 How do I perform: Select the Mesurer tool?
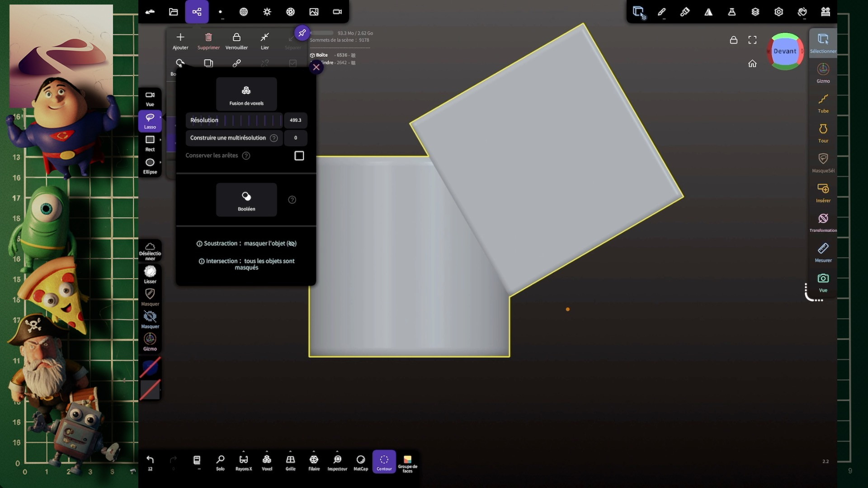tap(823, 252)
